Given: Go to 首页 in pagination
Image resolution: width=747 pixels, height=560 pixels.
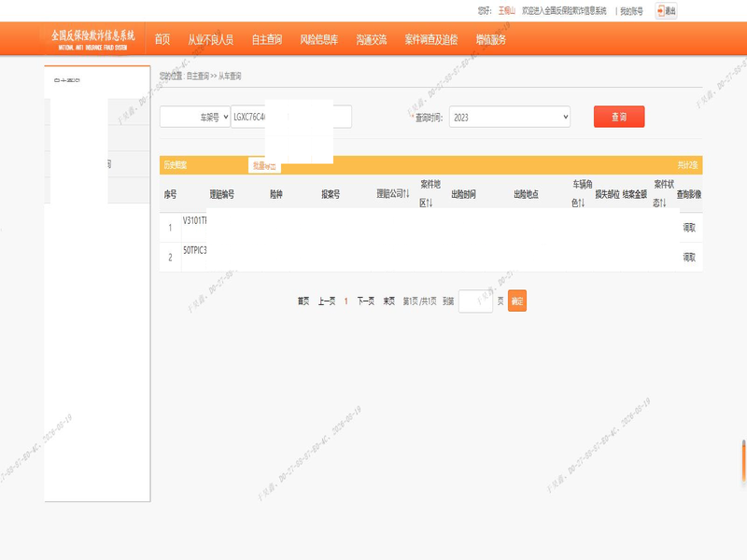Looking at the screenshot, I should click(303, 301).
